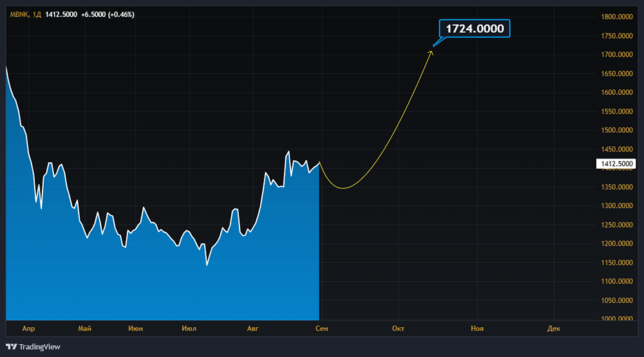
Task: Click the 1Д interval label
Action: (37, 15)
